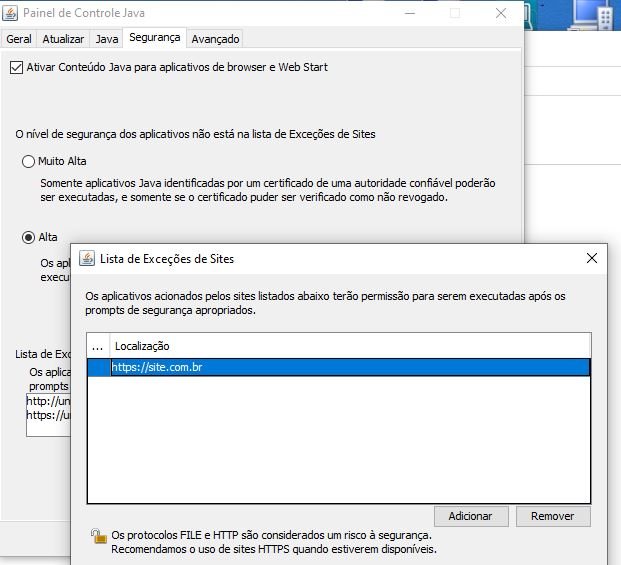Click the Adicionar button
This screenshot has width=621, height=565.
pos(471,516)
